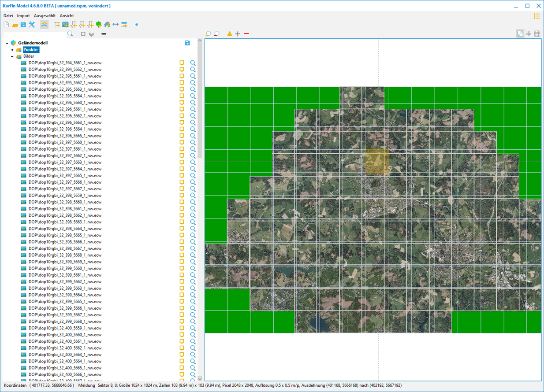544x392 pixels.
Task: Click save icon in Geländemodell row
Action: (187, 43)
